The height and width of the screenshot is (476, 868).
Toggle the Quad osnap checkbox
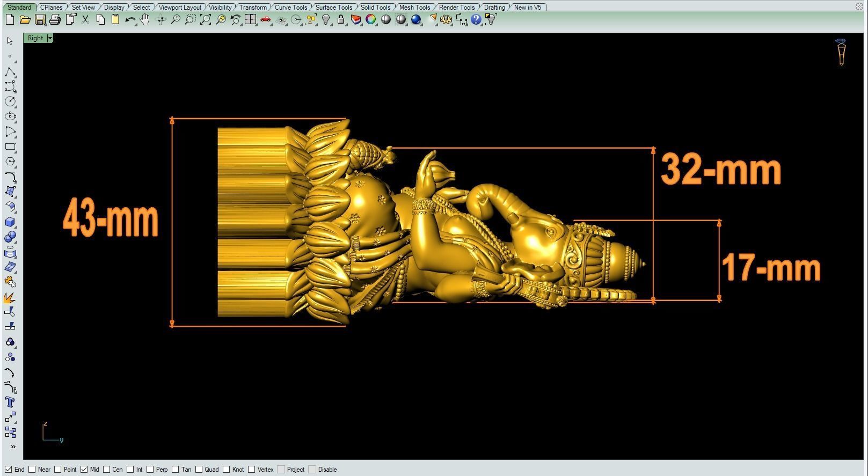[199, 470]
